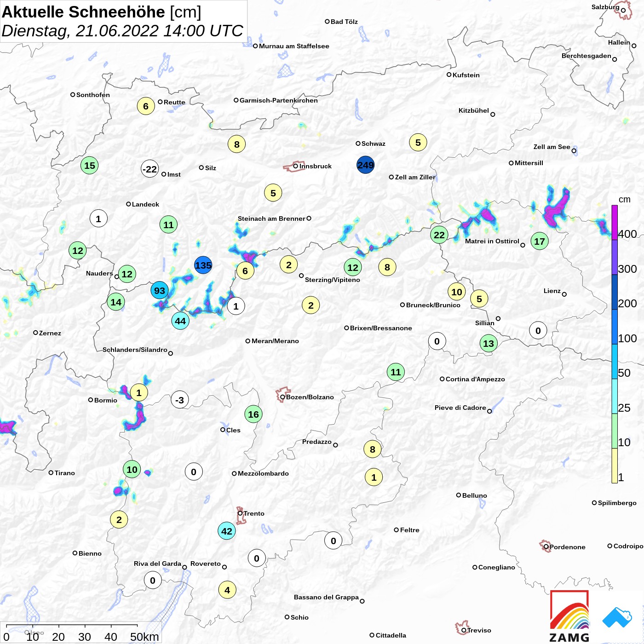
Task: Click the Steinach am Brenner label
Action: tap(271, 218)
